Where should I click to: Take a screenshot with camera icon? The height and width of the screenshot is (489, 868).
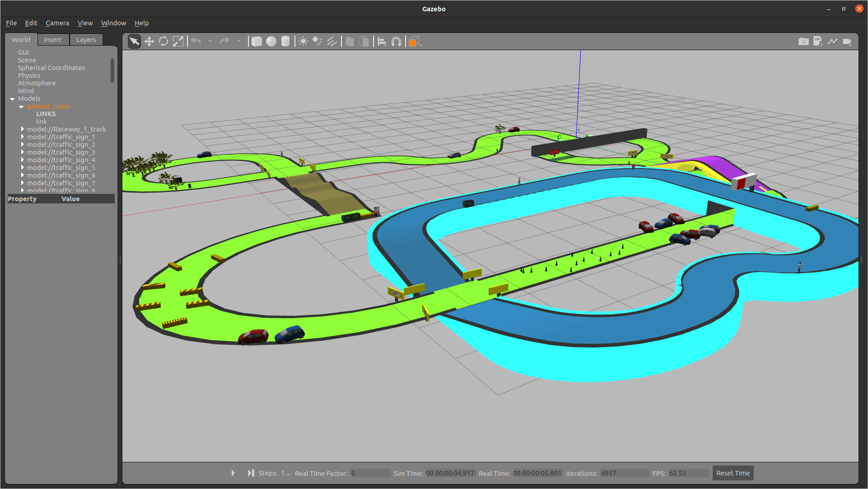click(803, 42)
